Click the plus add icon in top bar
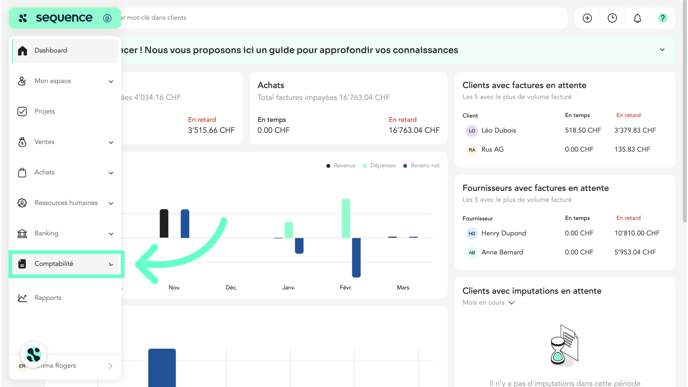This screenshot has width=688, height=387. 587,18
